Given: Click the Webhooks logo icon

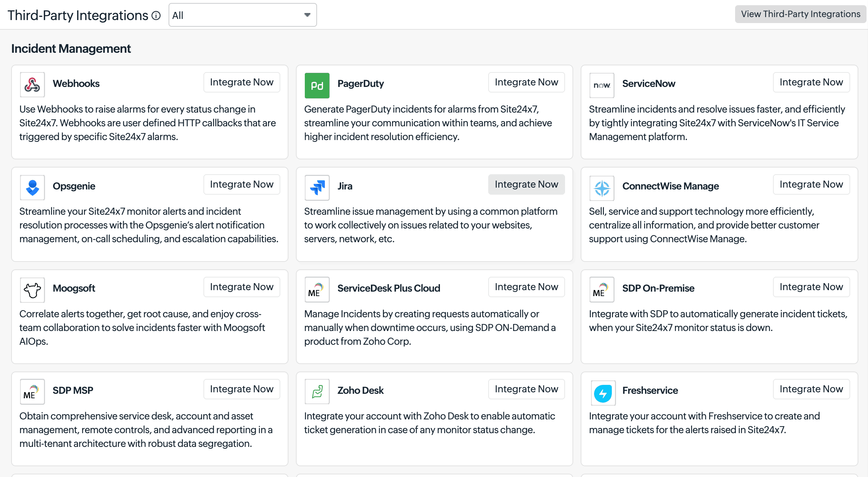Looking at the screenshot, I should [x=32, y=85].
